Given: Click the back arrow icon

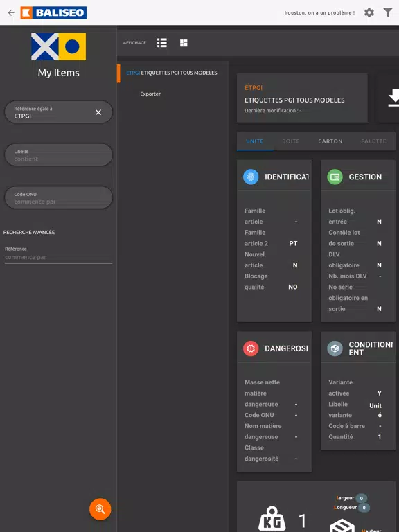Looking at the screenshot, I should point(11,13).
